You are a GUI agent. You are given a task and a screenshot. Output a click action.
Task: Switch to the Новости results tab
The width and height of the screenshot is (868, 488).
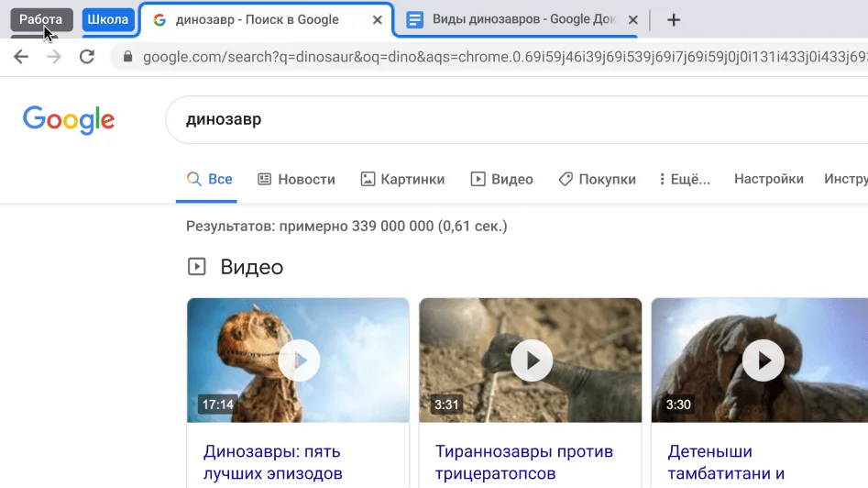tap(296, 179)
